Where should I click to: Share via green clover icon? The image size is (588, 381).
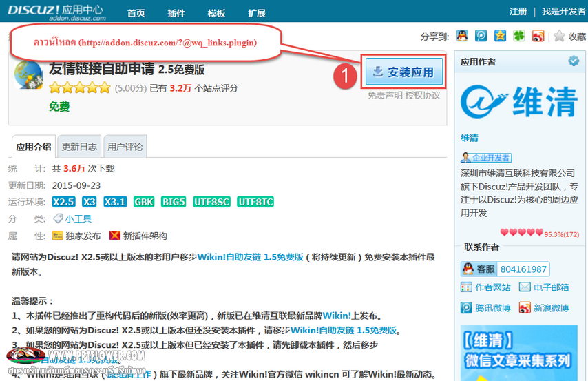coord(519,36)
